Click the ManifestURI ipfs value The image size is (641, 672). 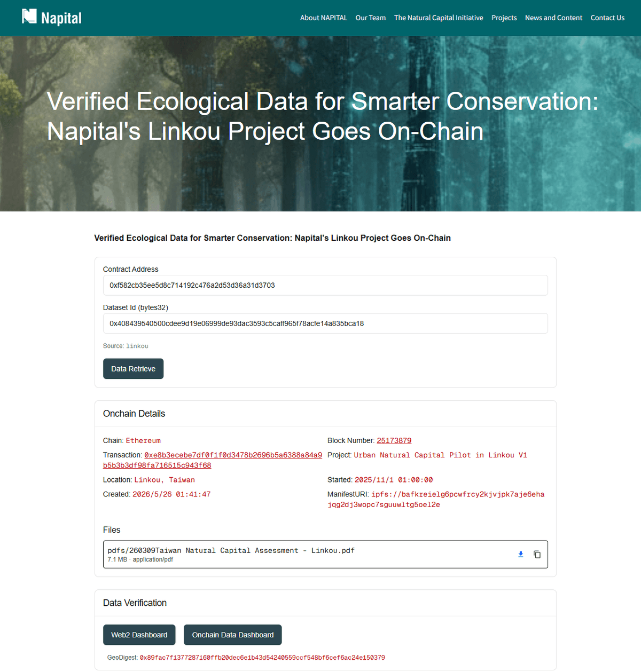click(436, 500)
